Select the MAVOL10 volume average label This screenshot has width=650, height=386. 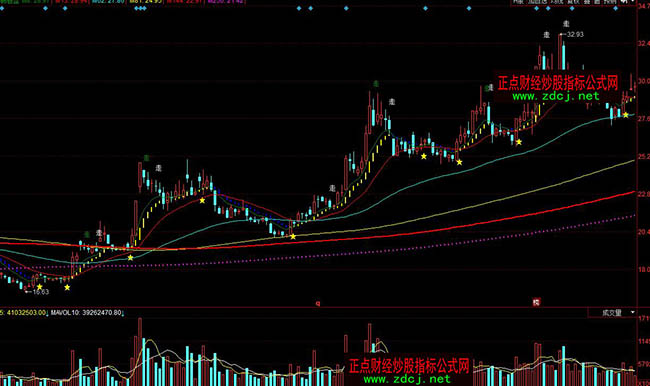[86, 313]
